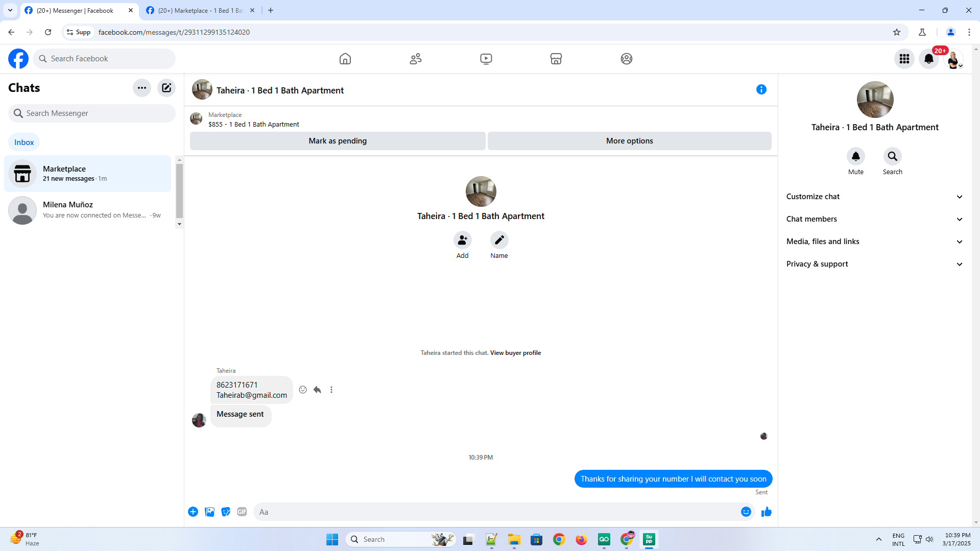Reply to Taheira's message

pos(317,390)
